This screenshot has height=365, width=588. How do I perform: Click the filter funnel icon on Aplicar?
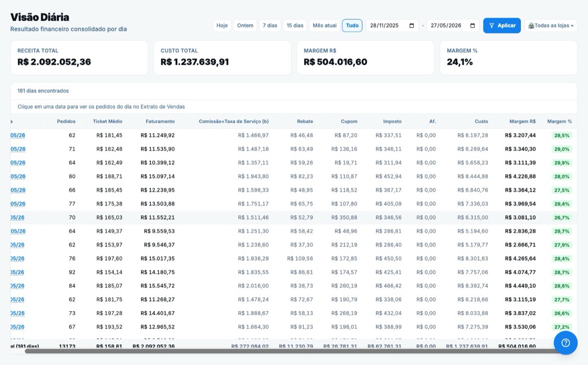click(491, 26)
